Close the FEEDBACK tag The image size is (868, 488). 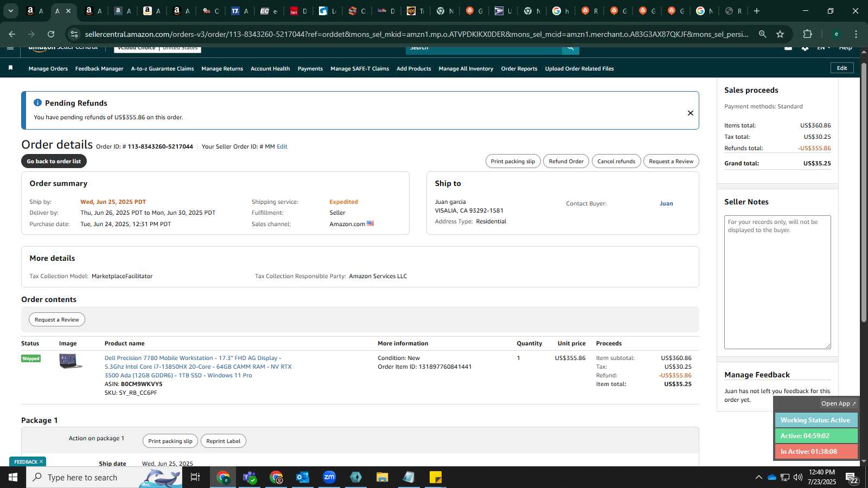point(41,461)
